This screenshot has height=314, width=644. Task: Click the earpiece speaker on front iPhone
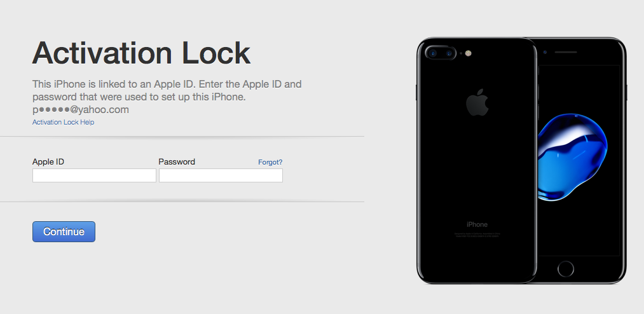(x=566, y=52)
